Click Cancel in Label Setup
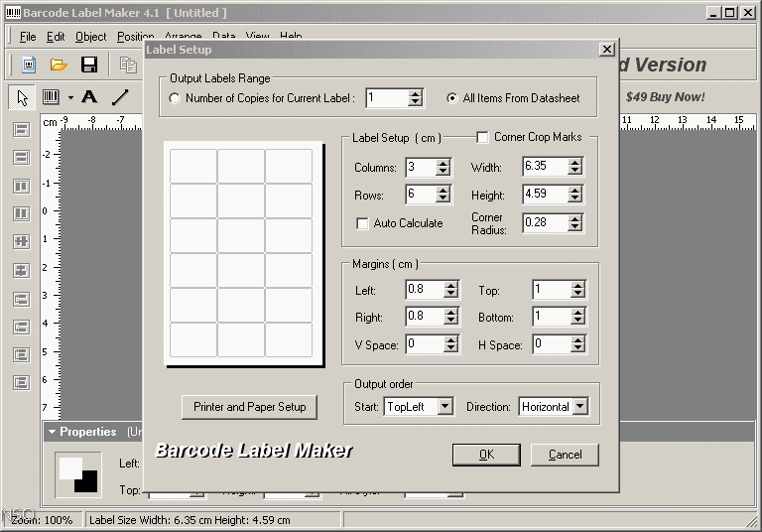 565,455
